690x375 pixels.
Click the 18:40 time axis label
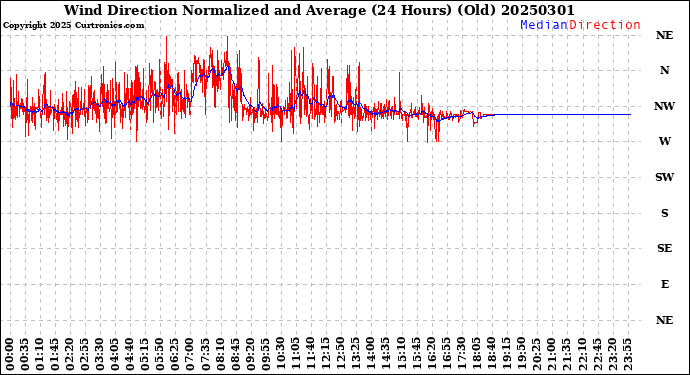[491, 354]
